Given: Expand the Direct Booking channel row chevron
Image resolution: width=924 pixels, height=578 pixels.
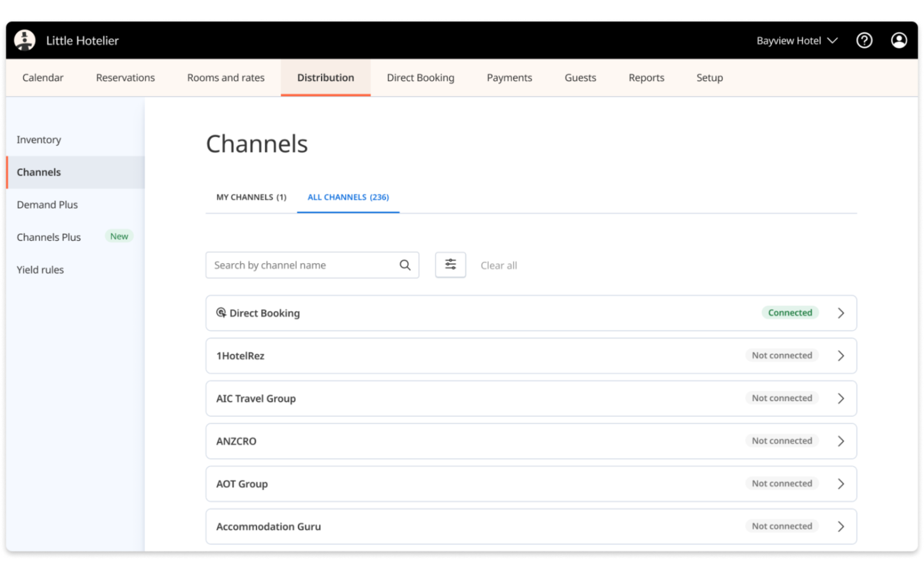Looking at the screenshot, I should pos(841,313).
